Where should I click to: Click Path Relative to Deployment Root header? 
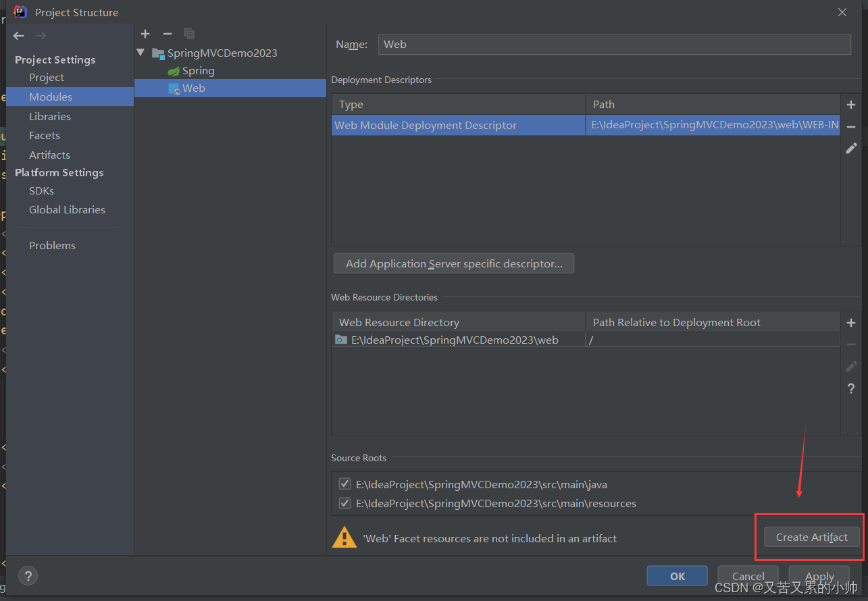(x=713, y=323)
